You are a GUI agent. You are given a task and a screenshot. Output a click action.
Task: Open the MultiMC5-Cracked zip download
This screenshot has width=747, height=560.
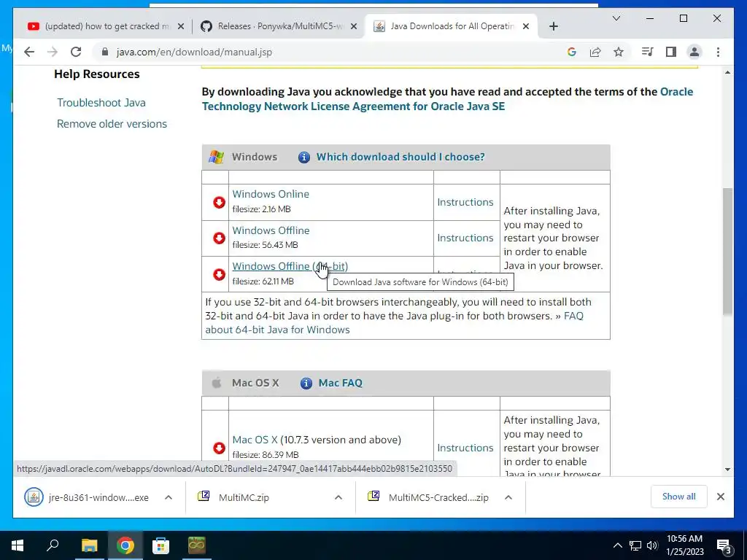coord(427,497)
